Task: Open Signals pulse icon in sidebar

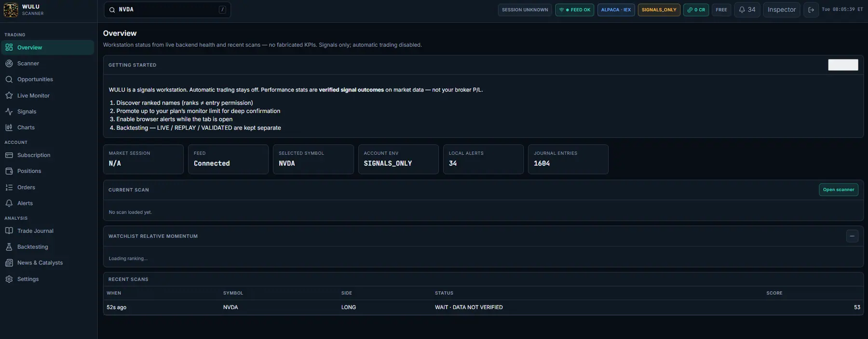Action: 9,111
